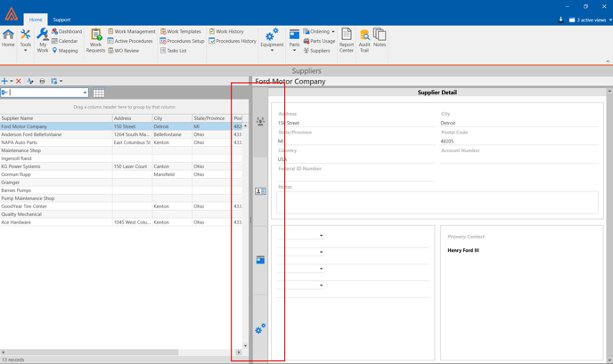
Task: Switch to the Support tab
Action: click(x=61, y=20)
